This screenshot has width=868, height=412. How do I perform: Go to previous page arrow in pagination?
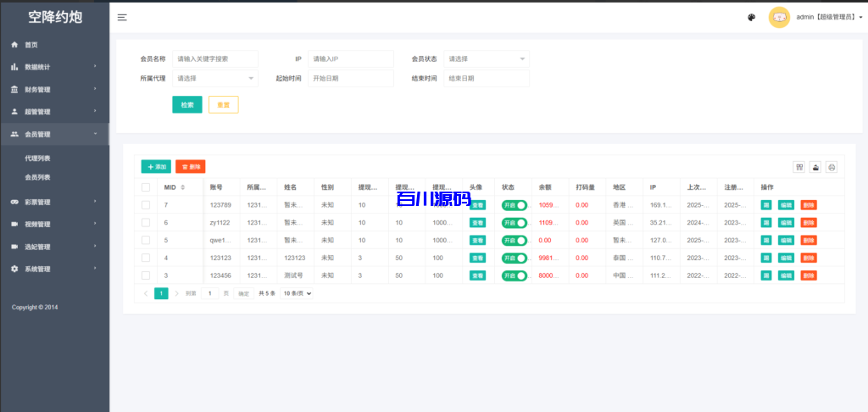(146, 293)
